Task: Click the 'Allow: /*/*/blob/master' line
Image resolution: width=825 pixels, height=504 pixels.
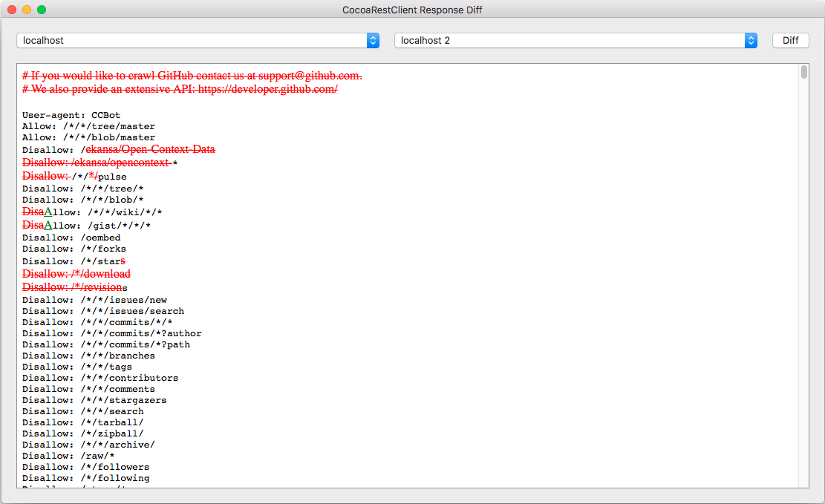Action: 88,137
